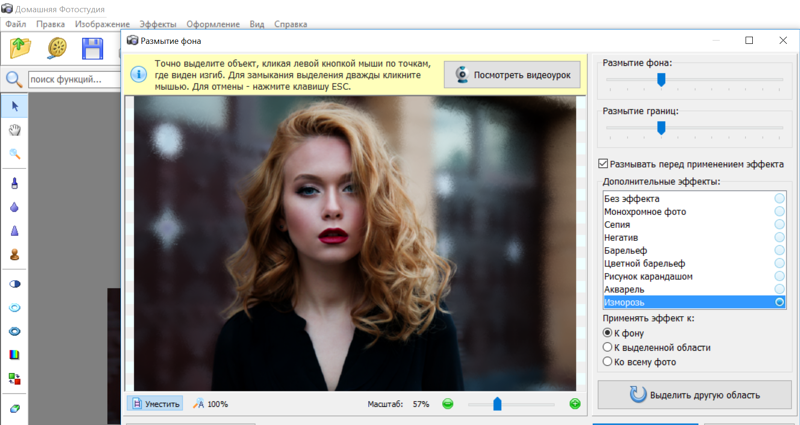
Task: Adjust the Масштаб zoom slider
Action: point(497,404)
